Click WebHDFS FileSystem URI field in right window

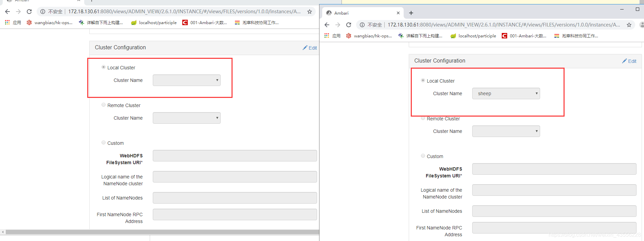pyautogui.click(x=554, y=169)
